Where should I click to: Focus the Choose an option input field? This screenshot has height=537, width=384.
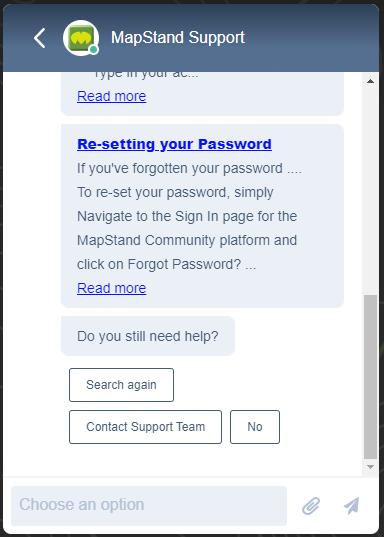149,506
